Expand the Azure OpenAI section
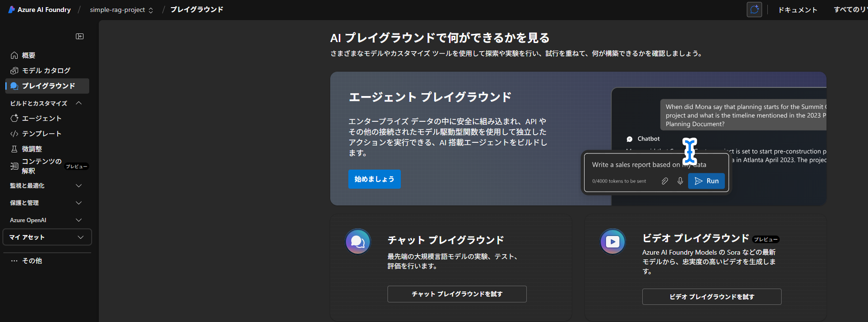This screenshot has width=868, height=322. tap(79, 220)
